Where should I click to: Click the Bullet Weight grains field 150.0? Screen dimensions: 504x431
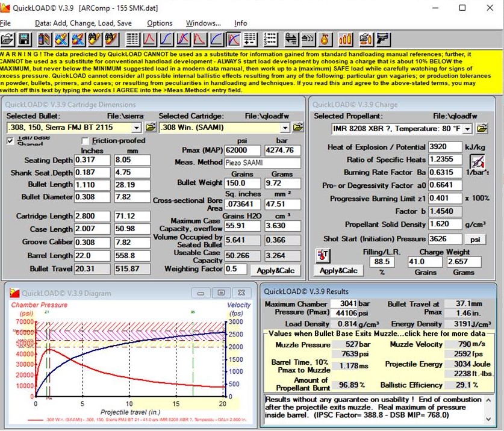[242, 183]
